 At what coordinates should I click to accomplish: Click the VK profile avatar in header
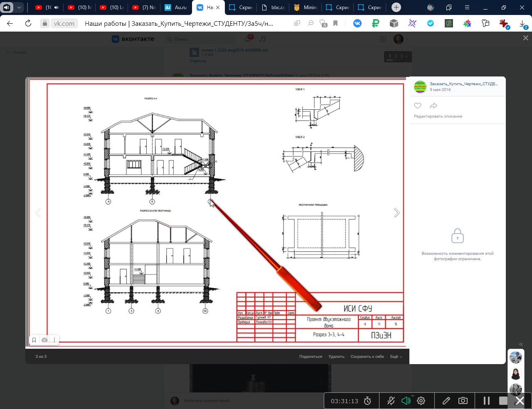398,39
